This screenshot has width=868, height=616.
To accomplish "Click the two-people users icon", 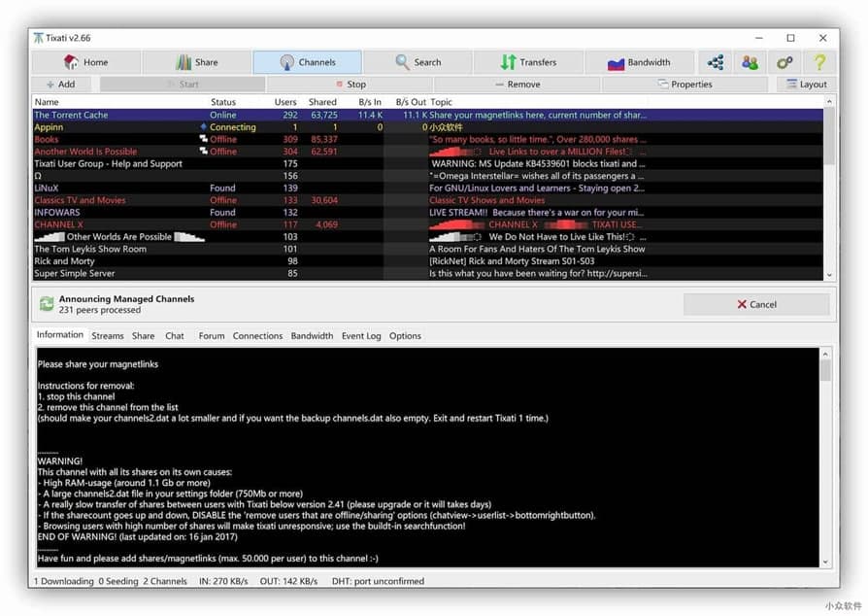I will tap(751, 62).
